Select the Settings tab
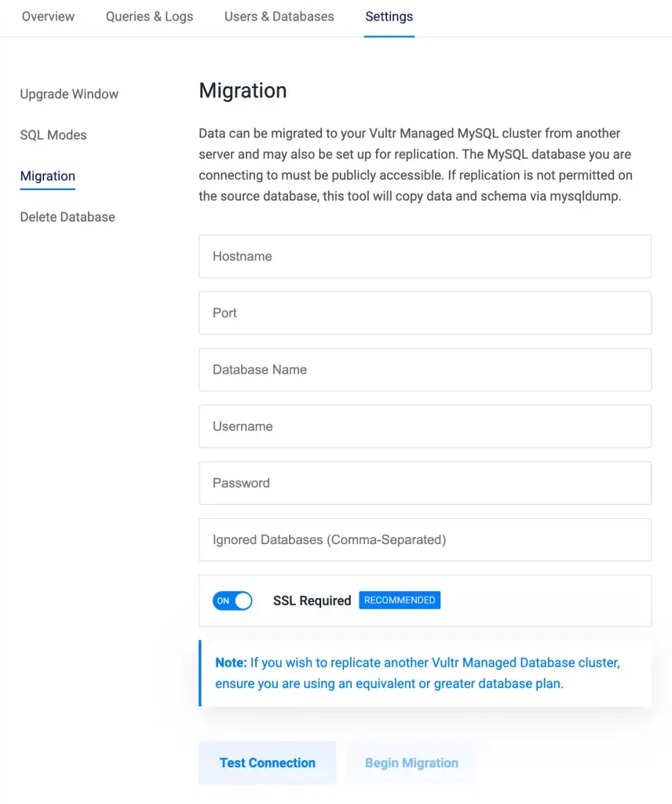672x804 pixels. tap(389, 16)
